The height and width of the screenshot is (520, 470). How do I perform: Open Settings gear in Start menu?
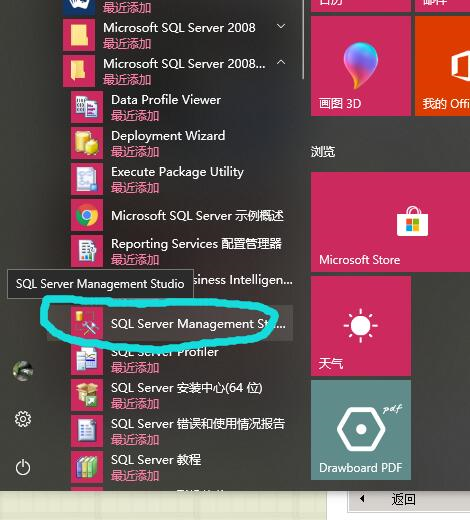pos(23,419)
